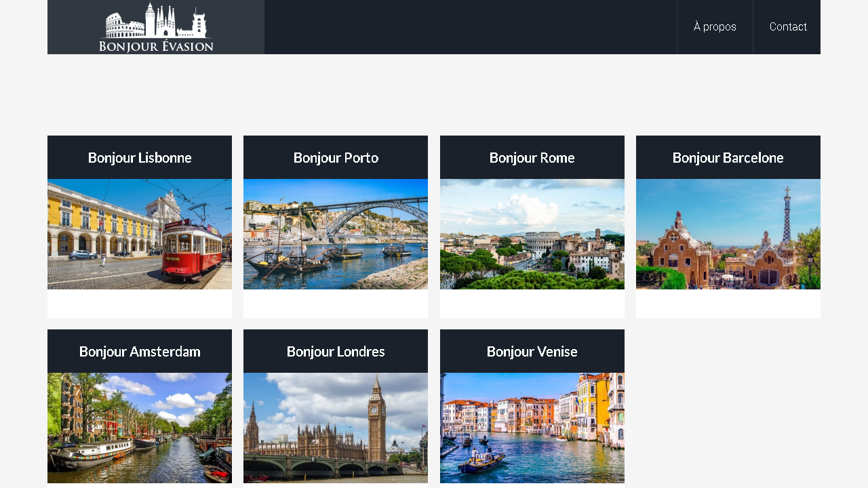This screenshot has height=488, width=868.
Task: Visit the Bonjour Venise heading
Action: [532, 352]
